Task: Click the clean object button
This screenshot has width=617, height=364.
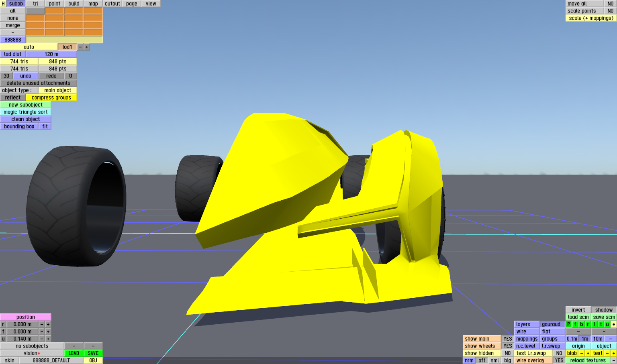Action: click(26, 119)
